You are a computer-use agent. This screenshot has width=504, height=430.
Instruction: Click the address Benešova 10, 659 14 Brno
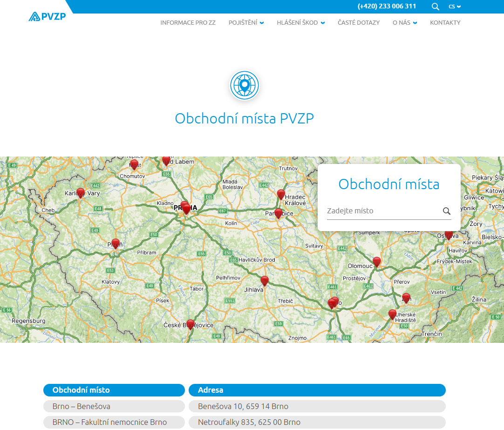point(243,406)
